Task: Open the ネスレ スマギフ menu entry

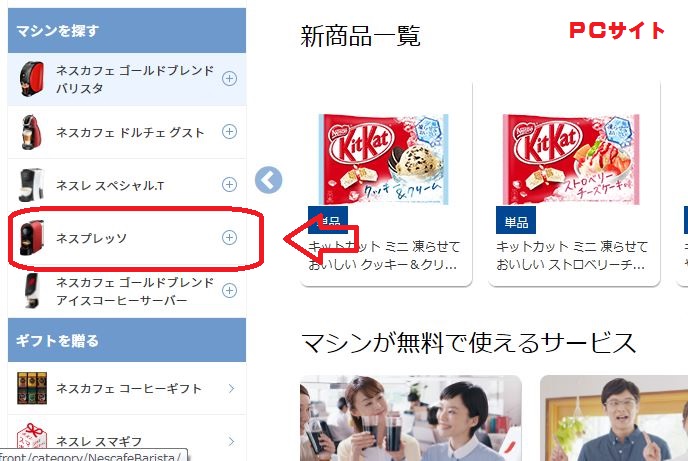Action: click(127, 440)
